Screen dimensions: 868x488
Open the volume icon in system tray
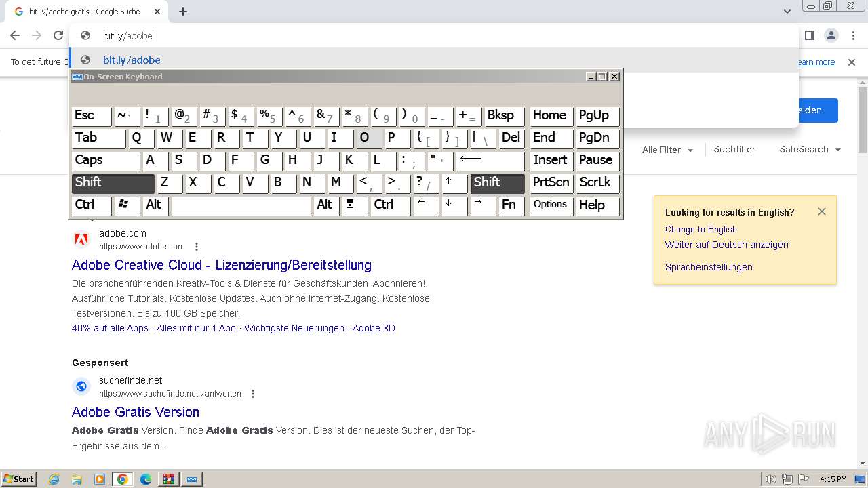[x=771, y=479]
